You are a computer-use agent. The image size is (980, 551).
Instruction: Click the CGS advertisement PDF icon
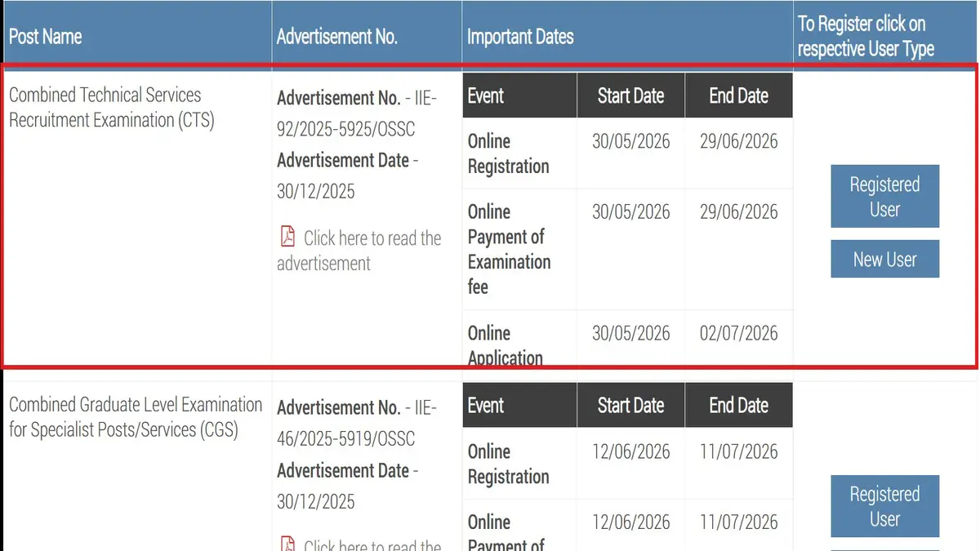coord(287,544)
